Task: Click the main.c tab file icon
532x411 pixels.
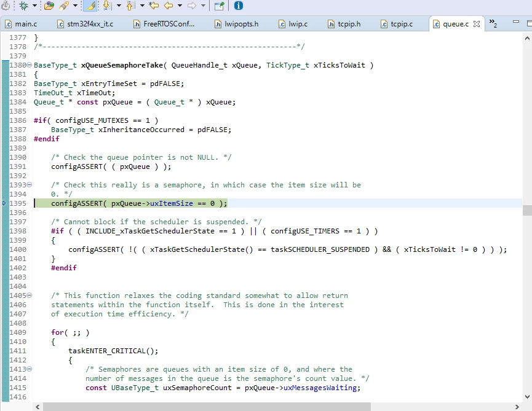Action: point(9,24)
